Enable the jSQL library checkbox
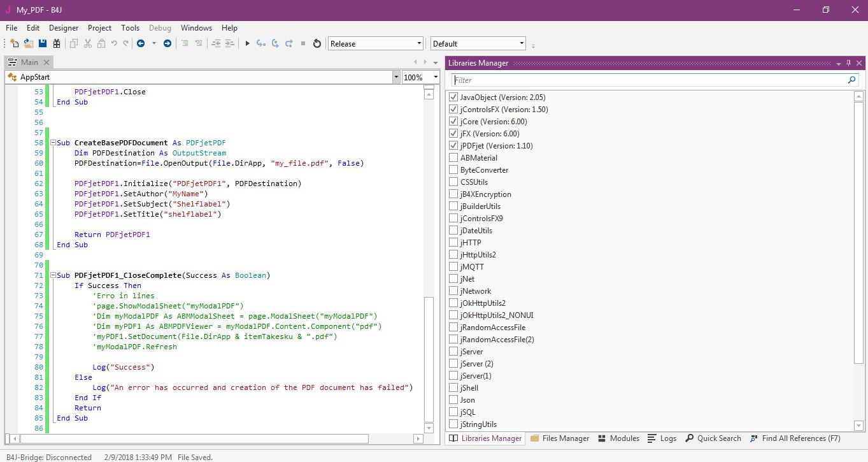 453,412
